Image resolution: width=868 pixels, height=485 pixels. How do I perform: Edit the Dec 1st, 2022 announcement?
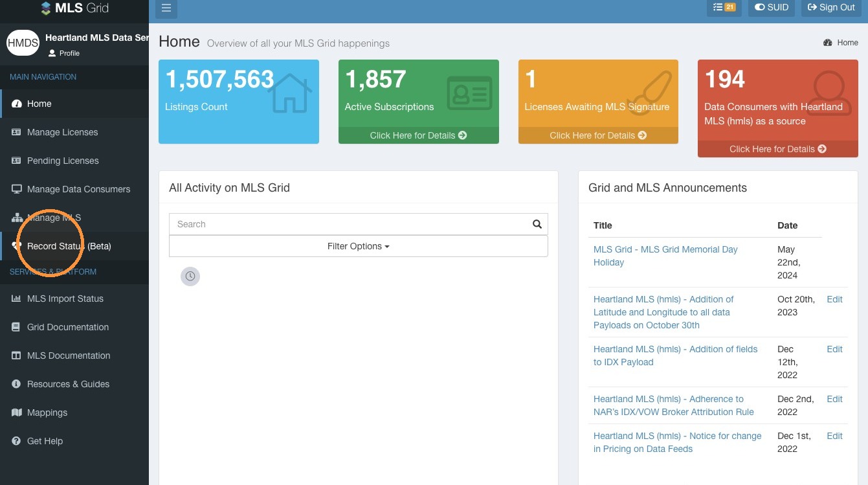[x=835, y=436]
